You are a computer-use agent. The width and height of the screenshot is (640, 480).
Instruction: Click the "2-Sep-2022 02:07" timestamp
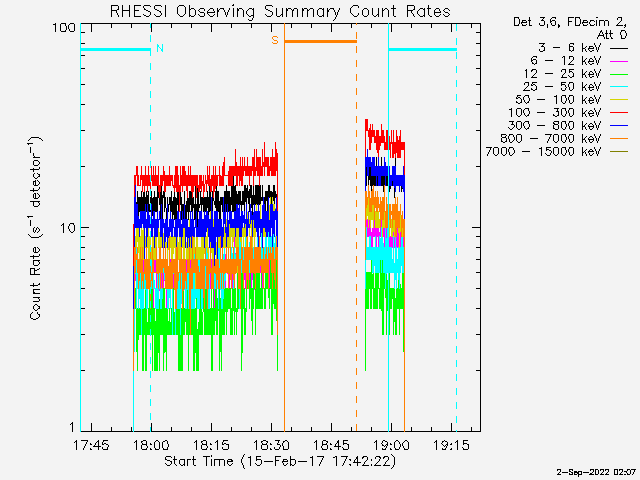596,472
